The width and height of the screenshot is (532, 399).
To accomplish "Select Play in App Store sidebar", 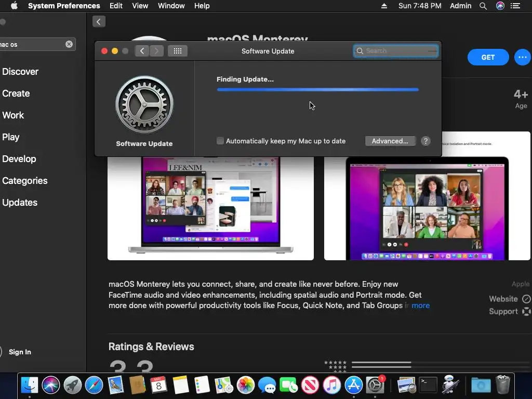I will click(11, 137).
